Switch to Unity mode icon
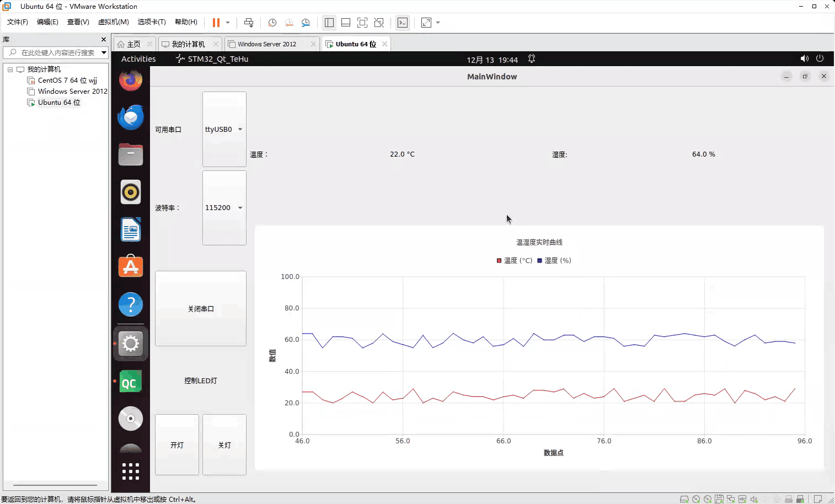The image size is (835, 504). 379,23
